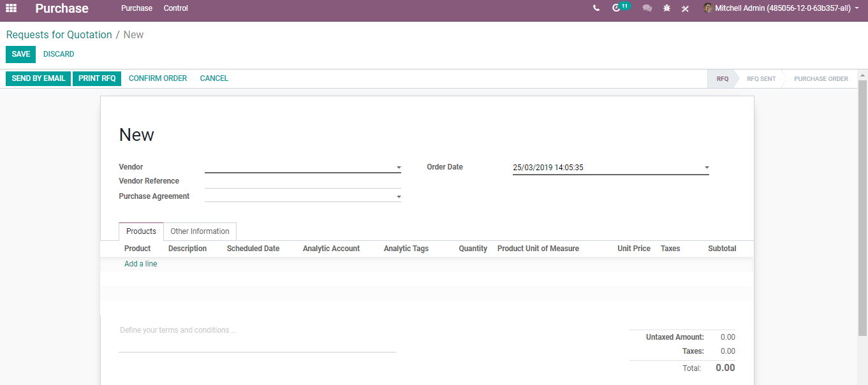Click Mitchell Admin avatar picture

[x=708, y=8]
